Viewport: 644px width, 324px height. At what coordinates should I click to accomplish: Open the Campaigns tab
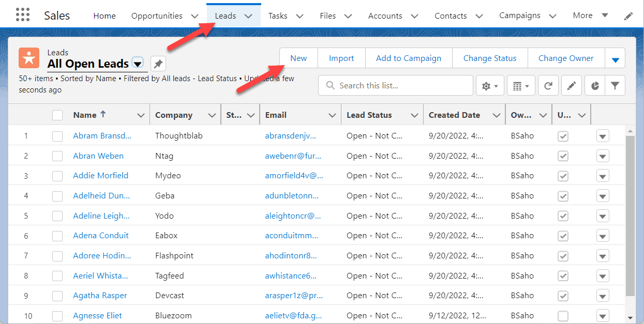[520, 16]
